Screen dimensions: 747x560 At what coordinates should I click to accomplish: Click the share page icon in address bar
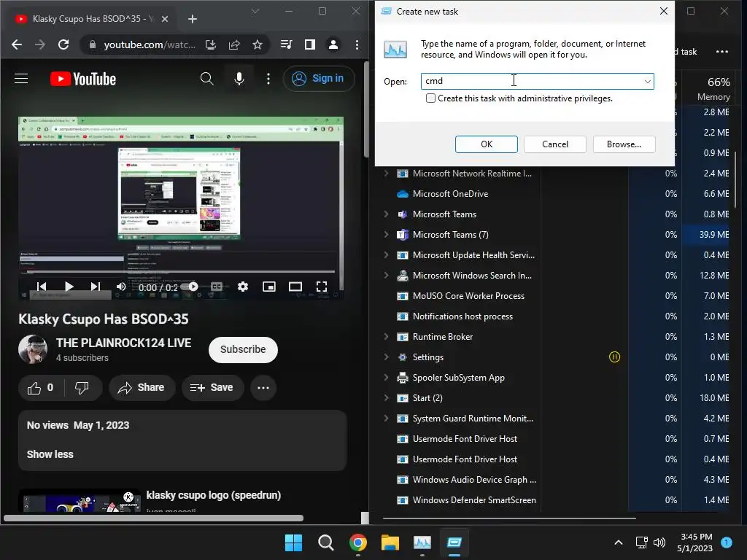pos(234,44)
